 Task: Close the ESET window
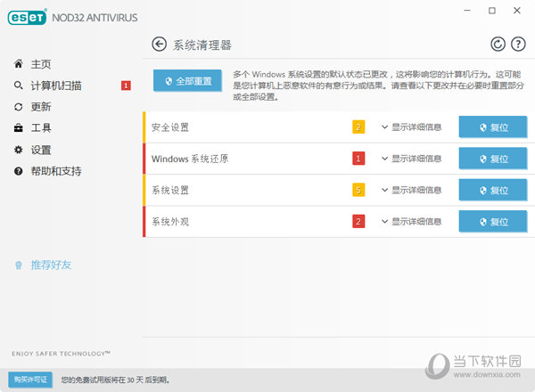[517, 11]
